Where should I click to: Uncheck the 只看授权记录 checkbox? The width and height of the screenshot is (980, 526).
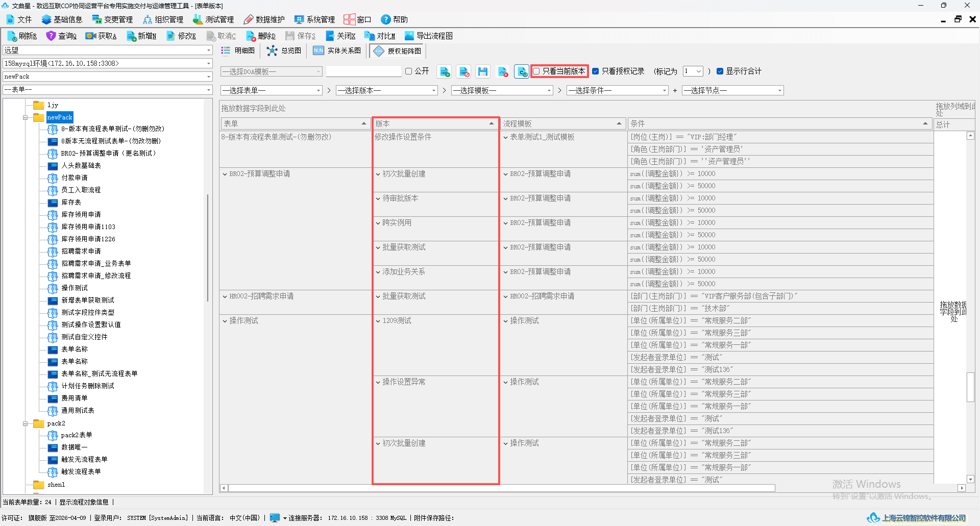pyautogui.click(x=595, y=71)
